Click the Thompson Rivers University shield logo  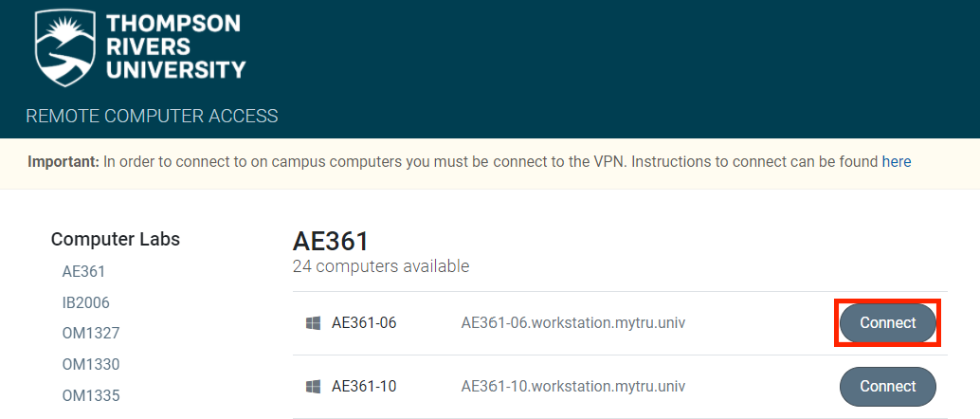click(67, 49)
